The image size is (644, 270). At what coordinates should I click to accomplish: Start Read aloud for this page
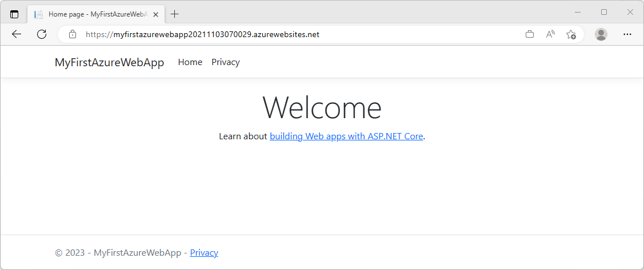[x=550, y=34]
